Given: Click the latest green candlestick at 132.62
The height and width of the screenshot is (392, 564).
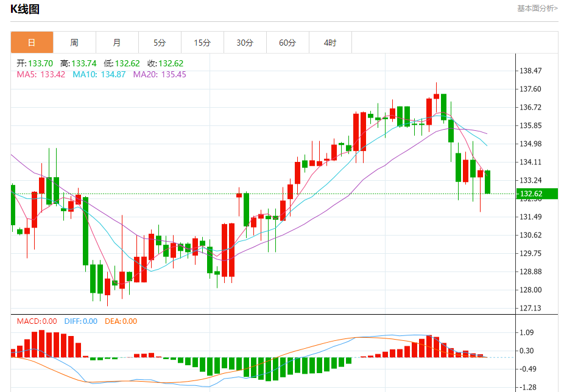Looking at the screenshot, I should tap(488, 182).
